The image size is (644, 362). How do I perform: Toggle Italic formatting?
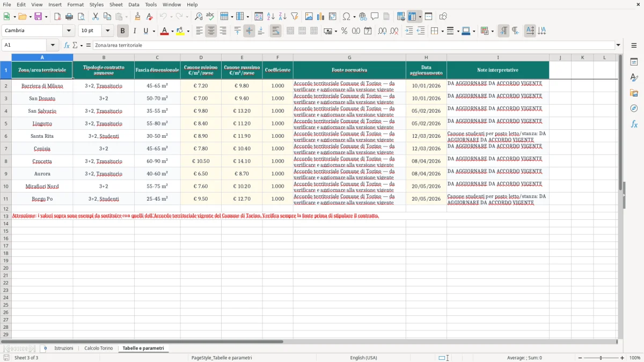135,31
